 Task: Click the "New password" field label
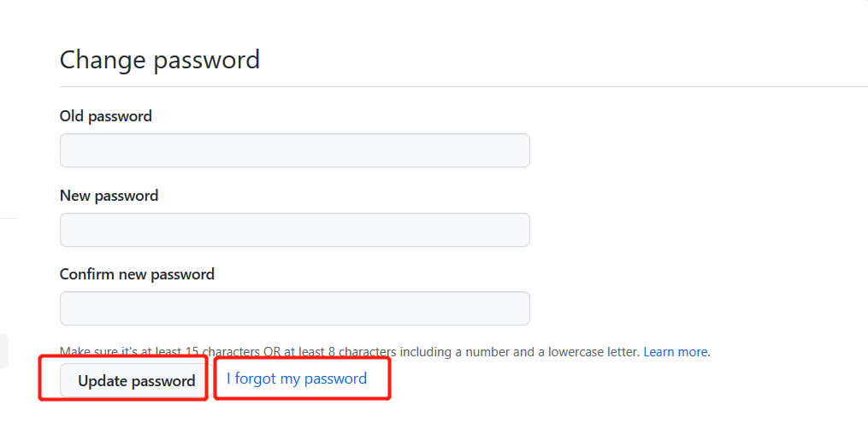coord(109,196)
